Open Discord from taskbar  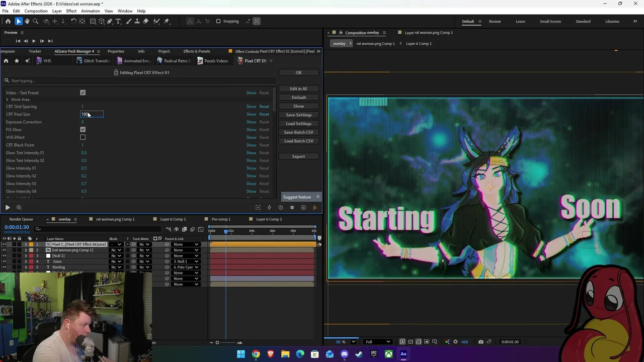click(x=344, y=354)
